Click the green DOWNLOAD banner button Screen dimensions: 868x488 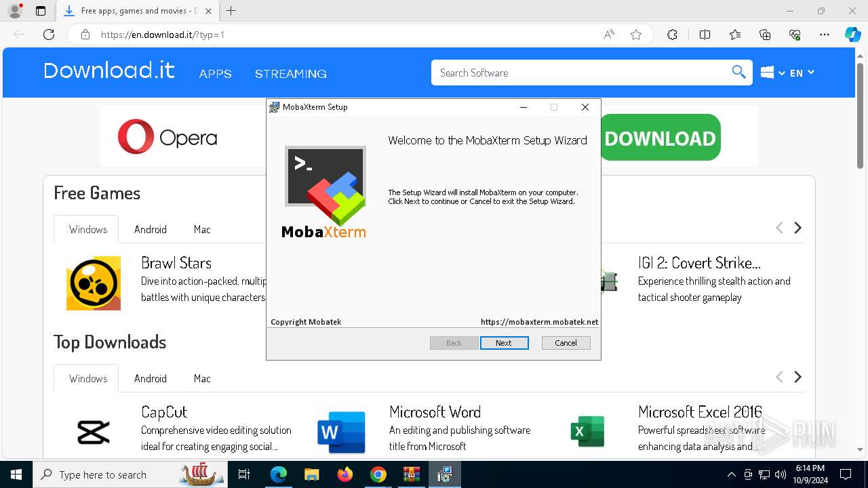(660, 138)
